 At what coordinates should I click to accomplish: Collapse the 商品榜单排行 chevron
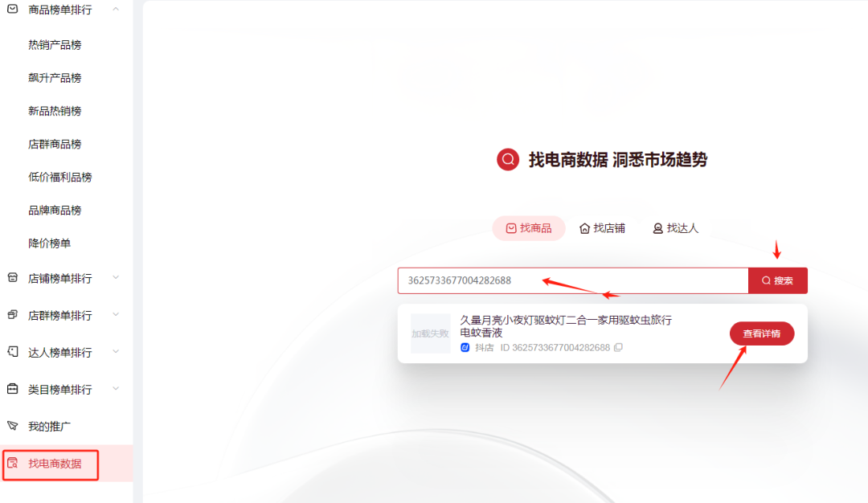click(116, 9)
